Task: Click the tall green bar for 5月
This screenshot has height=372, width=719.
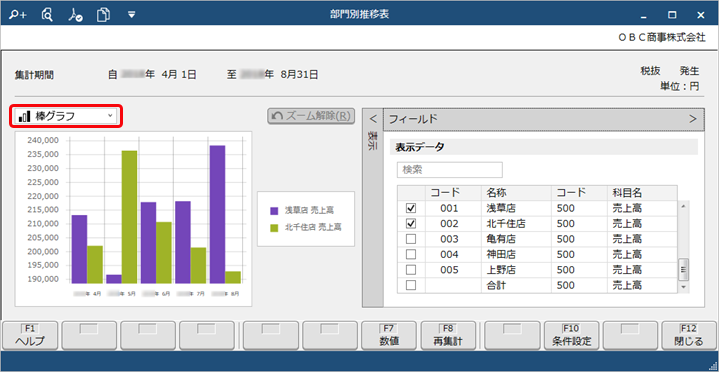Action: 129,217
